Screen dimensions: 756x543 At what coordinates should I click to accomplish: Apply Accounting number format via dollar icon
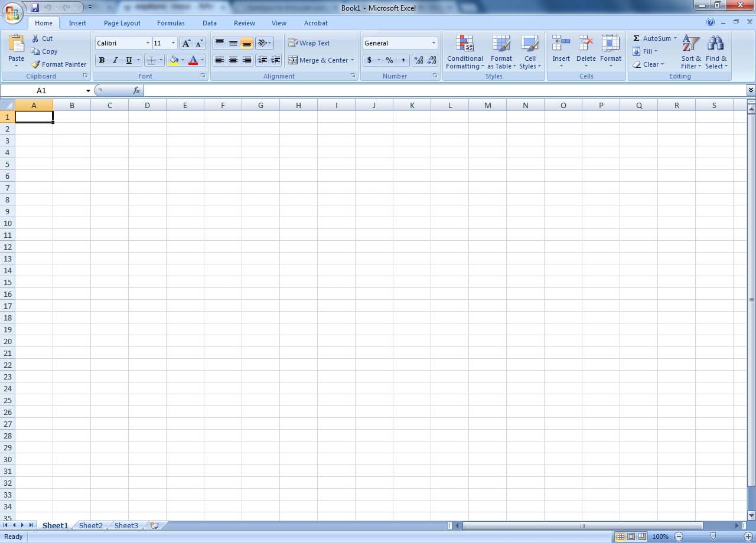pyautogui.click(x=370, y=60)
